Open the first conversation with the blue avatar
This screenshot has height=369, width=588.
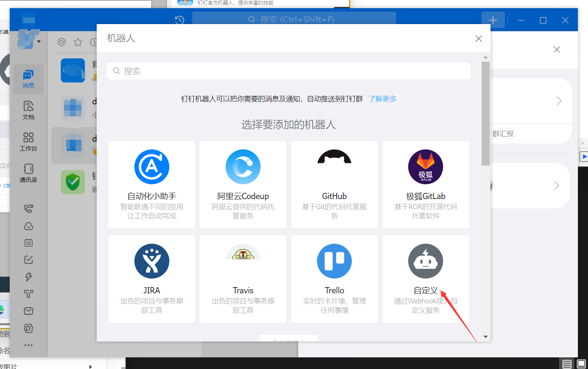tap(73, 71)
